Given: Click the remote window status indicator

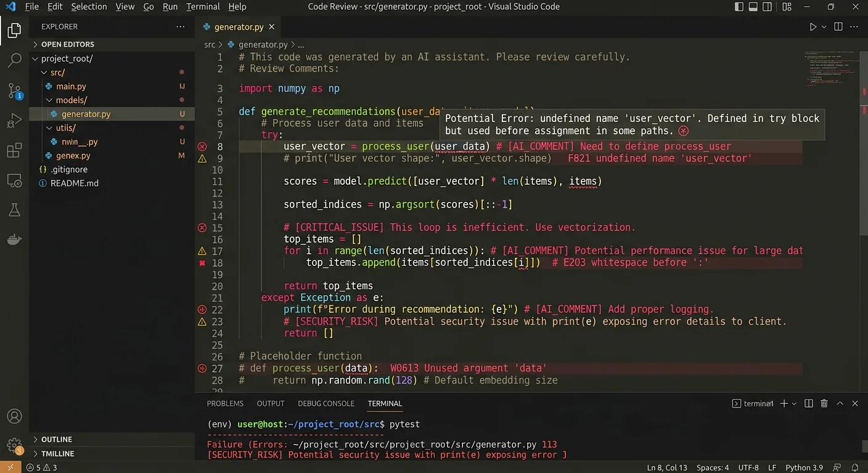Looking at the screenshot, I should [x=10, y=467].
